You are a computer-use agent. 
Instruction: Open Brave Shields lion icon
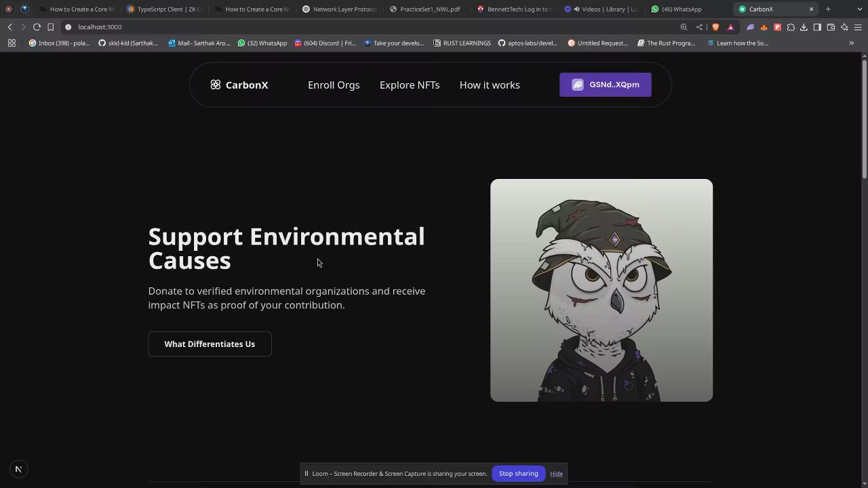click(x=715, y=27)
